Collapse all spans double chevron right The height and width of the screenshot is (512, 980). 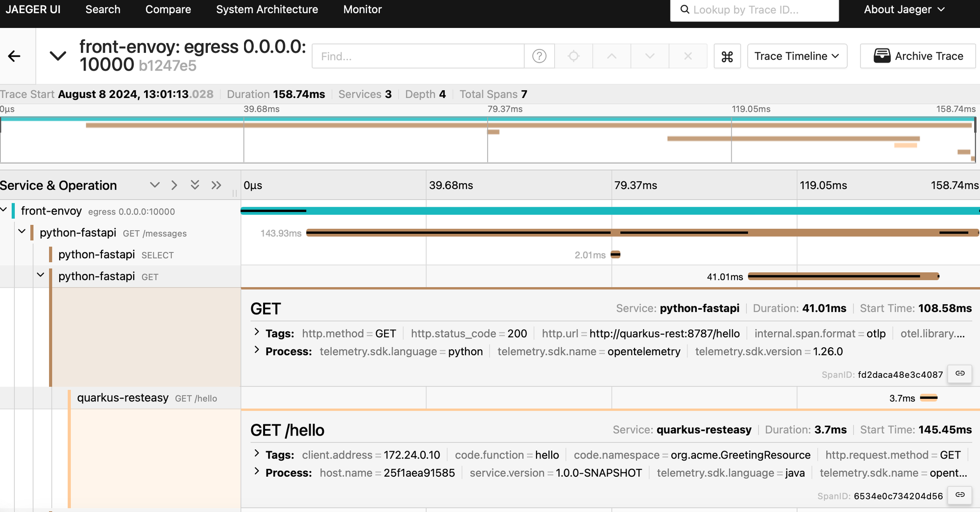tap(217, 185)
